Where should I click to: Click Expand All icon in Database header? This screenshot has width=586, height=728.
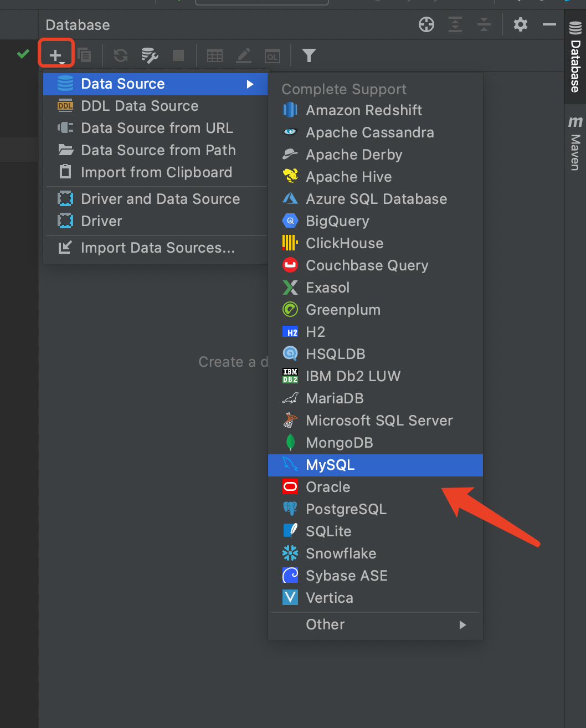[455, 24]
